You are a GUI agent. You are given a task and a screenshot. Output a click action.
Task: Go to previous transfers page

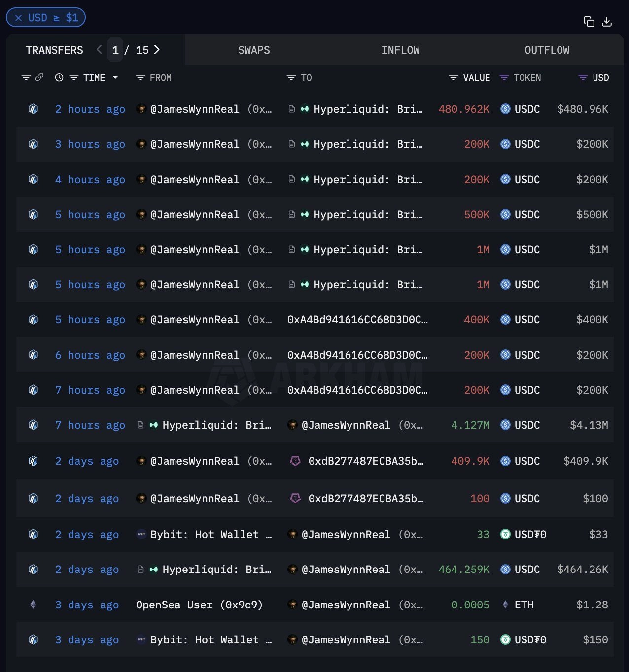(99, 50)
